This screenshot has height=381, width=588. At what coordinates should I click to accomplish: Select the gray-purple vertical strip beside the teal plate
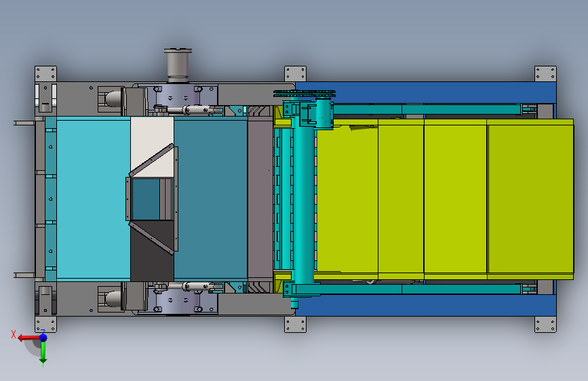tap(260, 199)
